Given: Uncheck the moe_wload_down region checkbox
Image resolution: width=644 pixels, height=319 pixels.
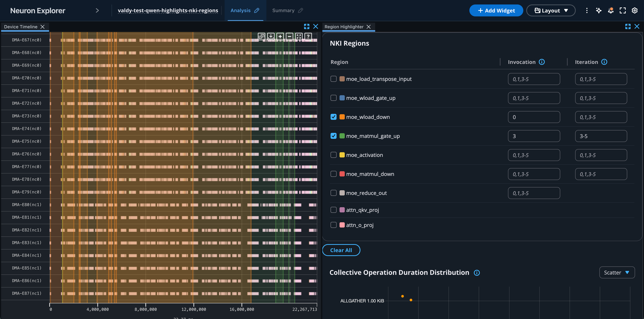Looking at the screenshot, I should [334, 117].
